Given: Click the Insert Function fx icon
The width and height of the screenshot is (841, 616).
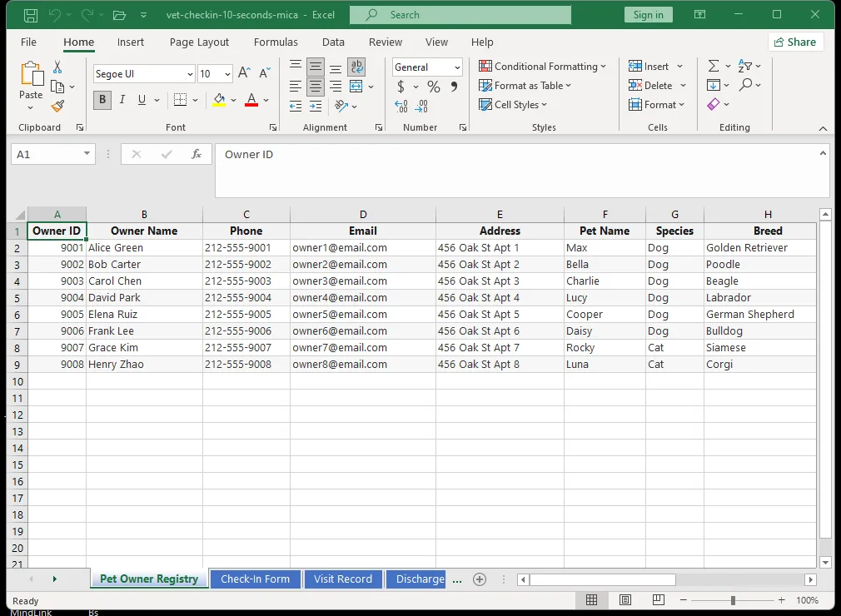Looking at the screenshot, I should [x=197, y=154].
